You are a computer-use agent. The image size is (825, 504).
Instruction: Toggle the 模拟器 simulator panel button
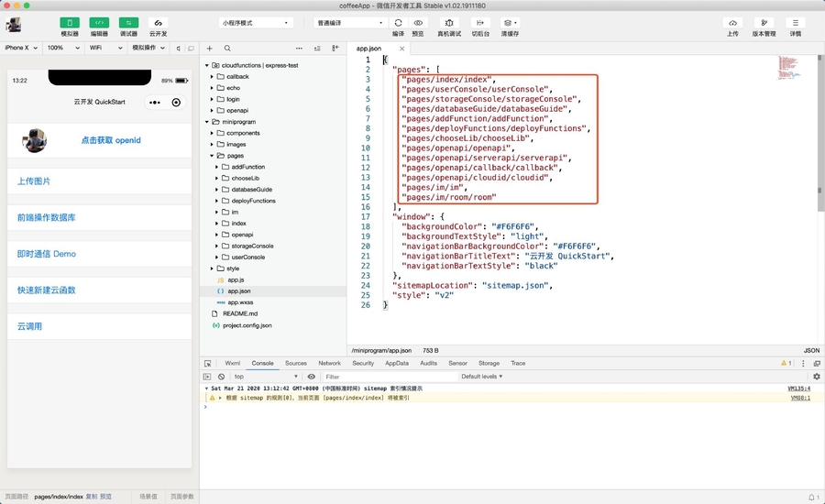point(70,23)
